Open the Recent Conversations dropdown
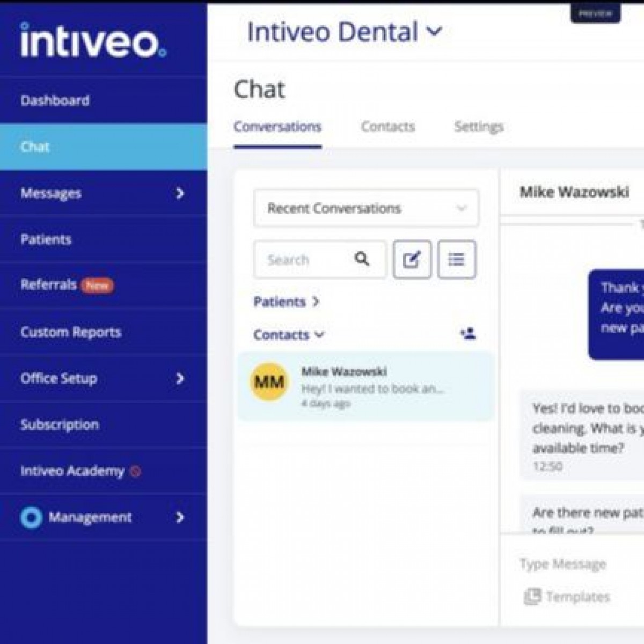 366,208
